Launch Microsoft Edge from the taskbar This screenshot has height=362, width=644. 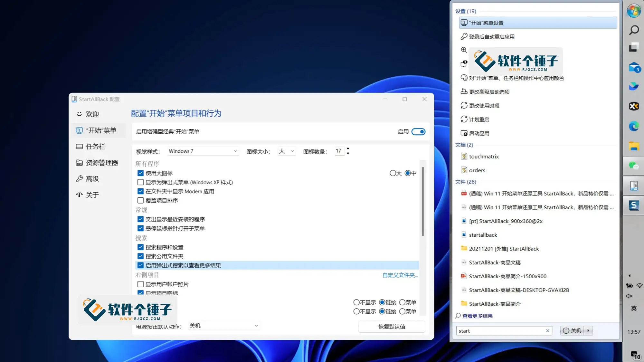pos(634,126)
